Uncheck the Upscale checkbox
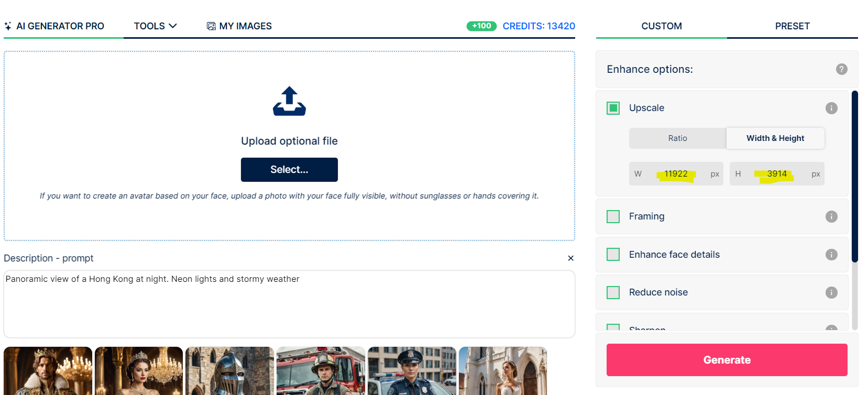868x395 pixels. point(613,108)
